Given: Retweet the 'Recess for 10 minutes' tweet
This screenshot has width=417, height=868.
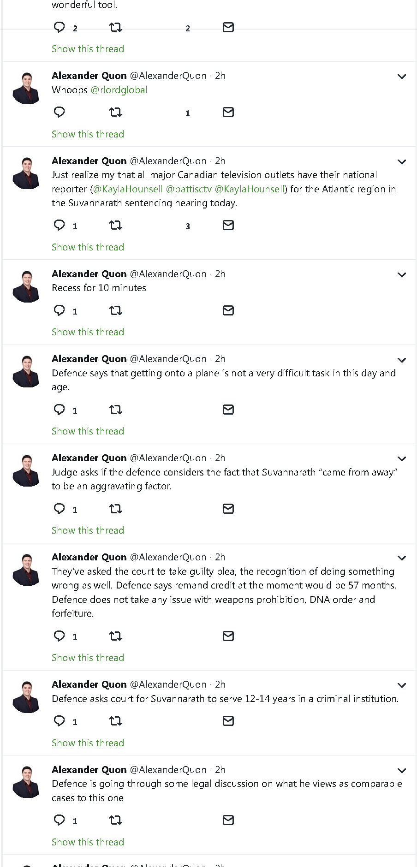Looking at the screenshot, I should (115, 311).
